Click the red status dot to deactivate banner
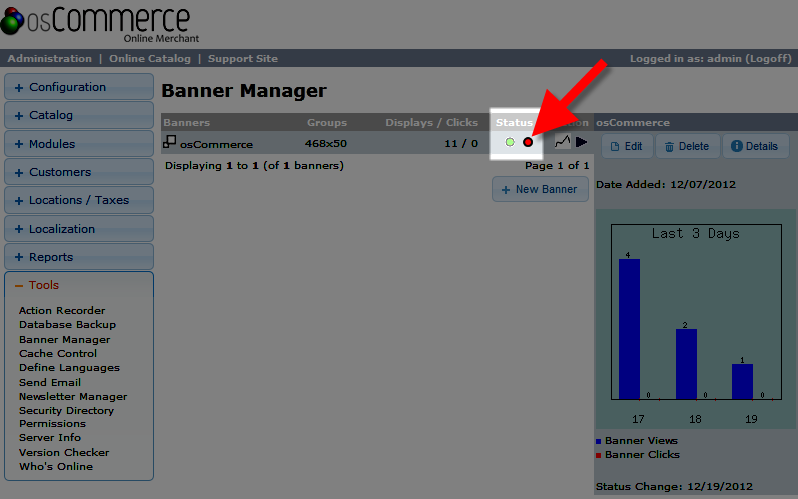Viewport: 798px width, 499px height. pyautogui.click(x=528, y=143)
